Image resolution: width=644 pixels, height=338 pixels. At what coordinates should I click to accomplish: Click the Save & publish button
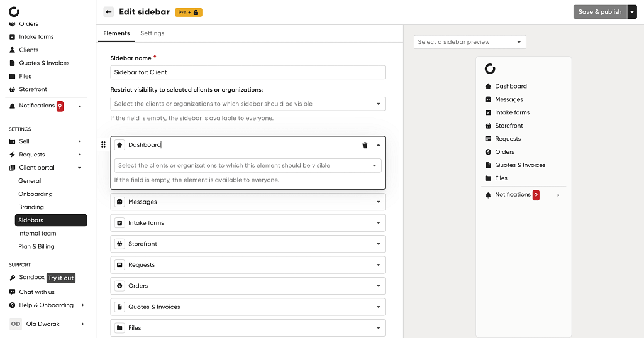click(x=600, y=12)
